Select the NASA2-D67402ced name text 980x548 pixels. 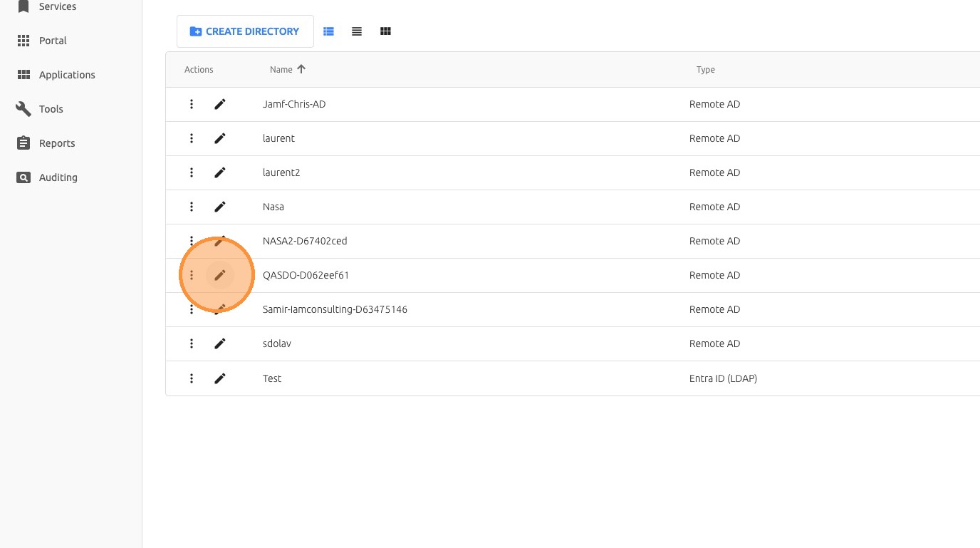pyautogui.click(x=305, y=241)
